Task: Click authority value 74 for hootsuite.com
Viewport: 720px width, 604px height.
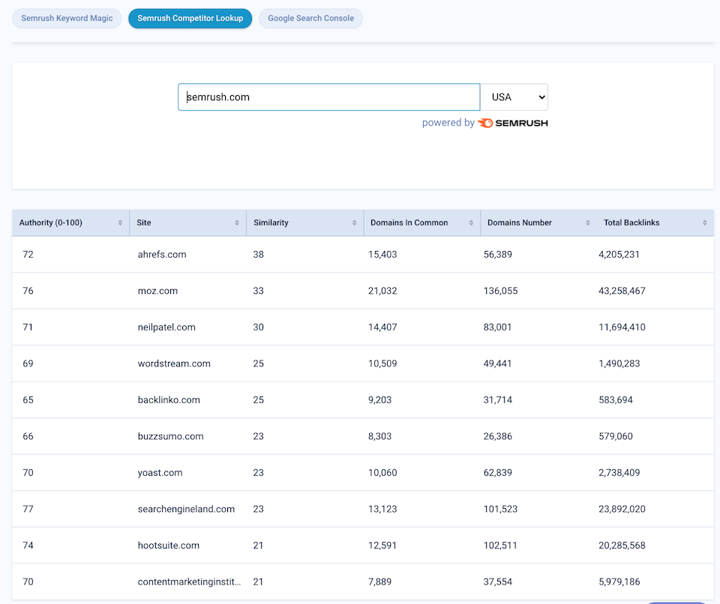Action: click(28, 545)
